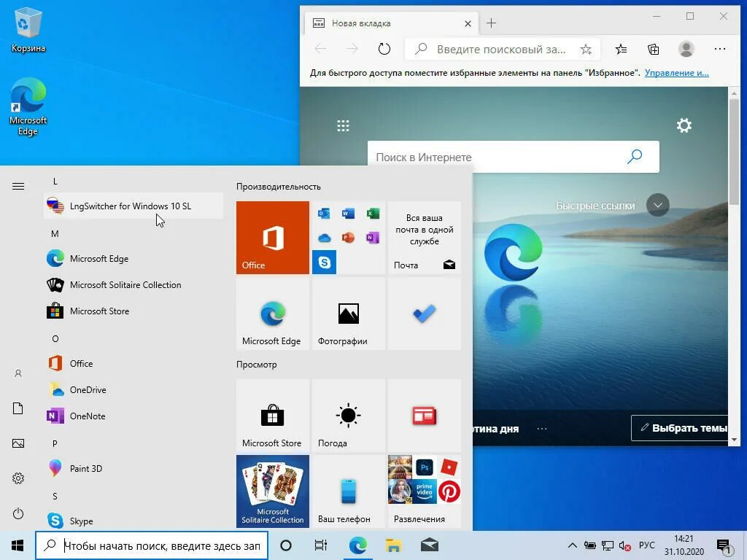Select the letter O section header
The height and width of the screenshot is (560, 747).
[55, 338]
